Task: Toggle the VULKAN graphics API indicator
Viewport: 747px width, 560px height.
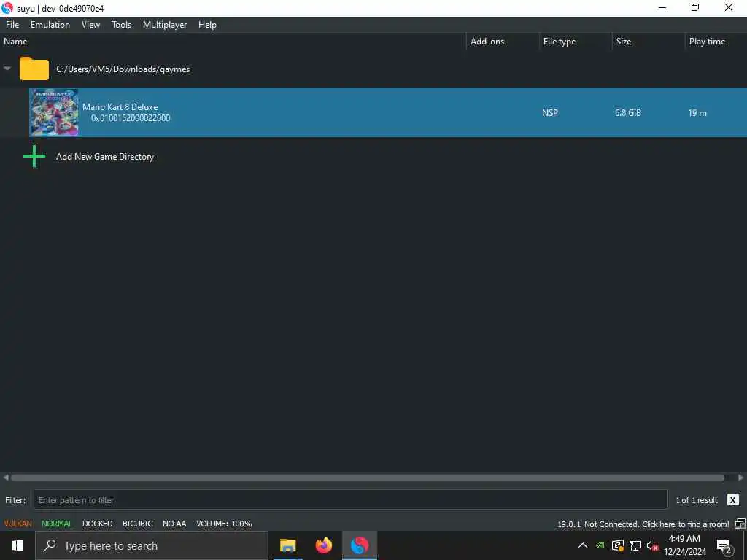Action: tap(18, 524)
